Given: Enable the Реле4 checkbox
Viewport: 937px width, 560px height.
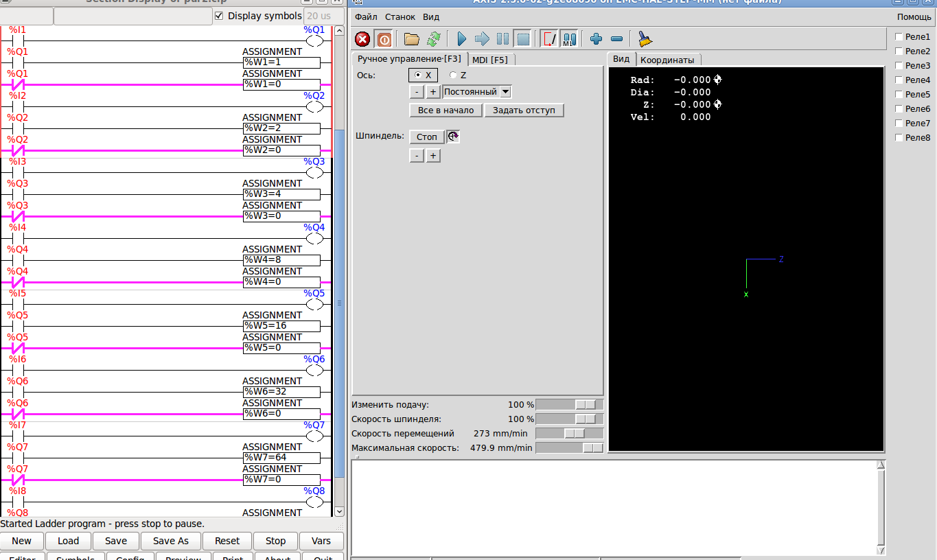Looking at the screenshot, I should pyautogui.click(x=899, y=80).
